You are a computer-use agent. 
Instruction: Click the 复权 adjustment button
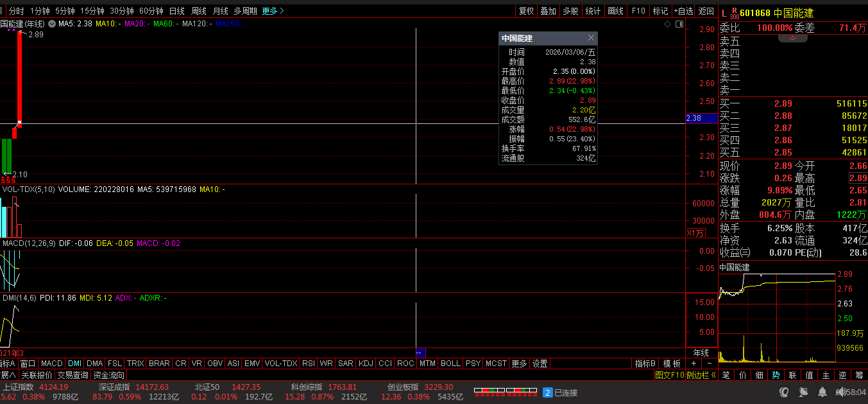tap(527, 11)
